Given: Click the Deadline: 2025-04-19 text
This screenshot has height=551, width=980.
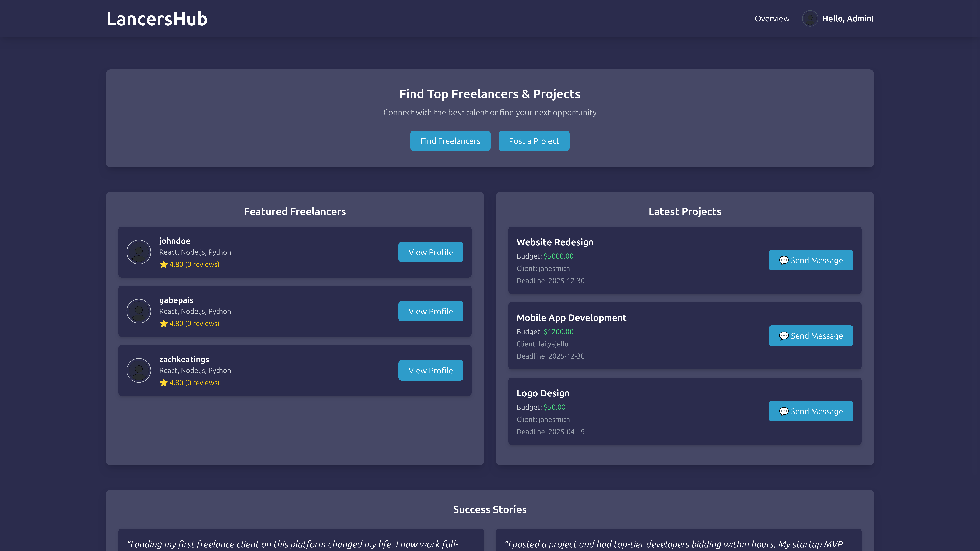Looking at the screenshot, I should (550, 432).
